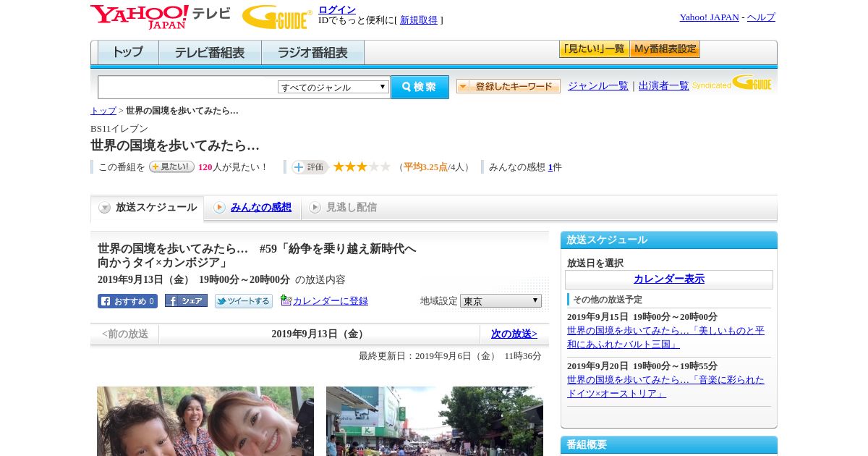The width and height of the screenshot is (868, 456).
Task: Click the 見たい! plus button
Action: click(171, 166)
